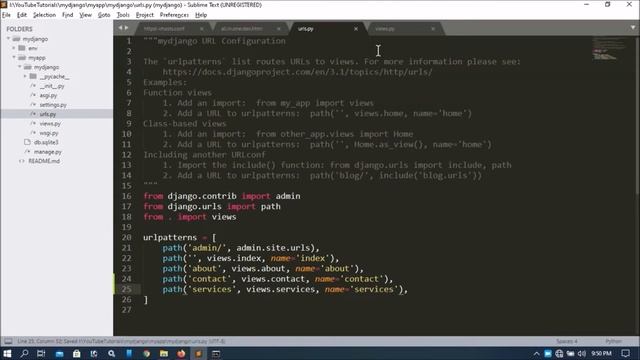
Task: Open the Windows Start menu
Action: [7, 353]
